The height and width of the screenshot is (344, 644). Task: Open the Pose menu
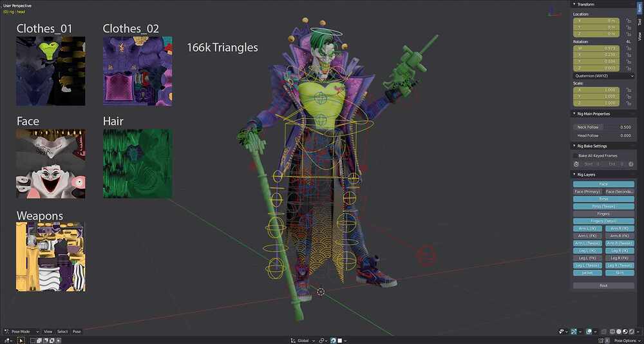pos(77,332)
